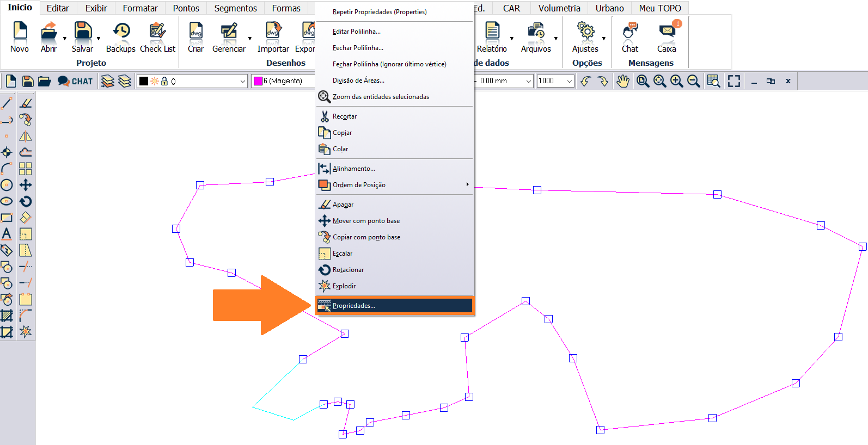Click the CHAT button in toolbar

pos(75,81)
